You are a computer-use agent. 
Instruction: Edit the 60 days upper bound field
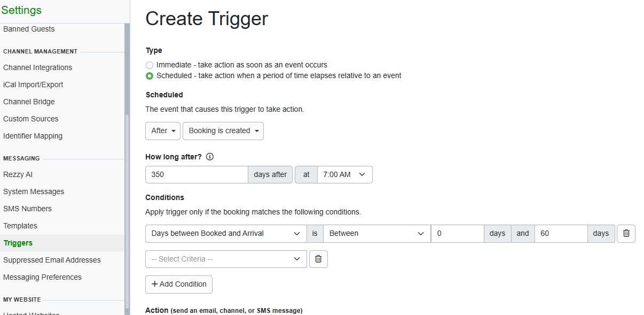[x=560, y=234]
